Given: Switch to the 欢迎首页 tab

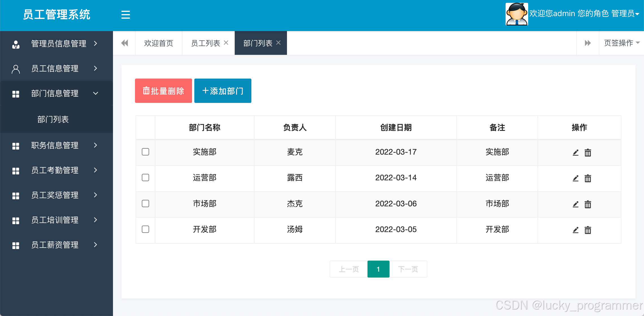Looking at the screenshot, I should [x=158, y=43].
